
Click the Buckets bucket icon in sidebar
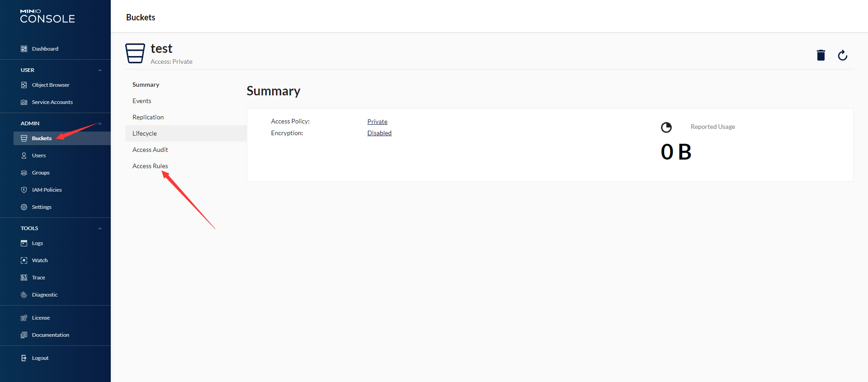pyautogui.click(x=24, y=138)
